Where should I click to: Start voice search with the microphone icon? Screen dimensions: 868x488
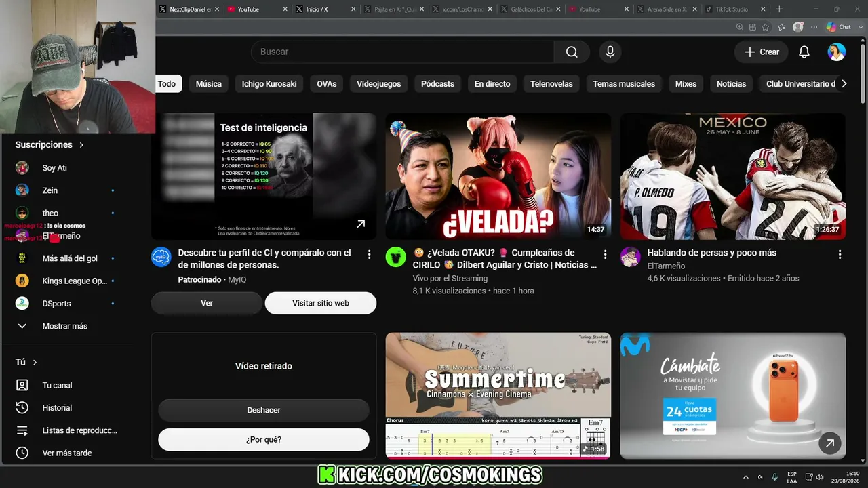(x=610, y=52)
